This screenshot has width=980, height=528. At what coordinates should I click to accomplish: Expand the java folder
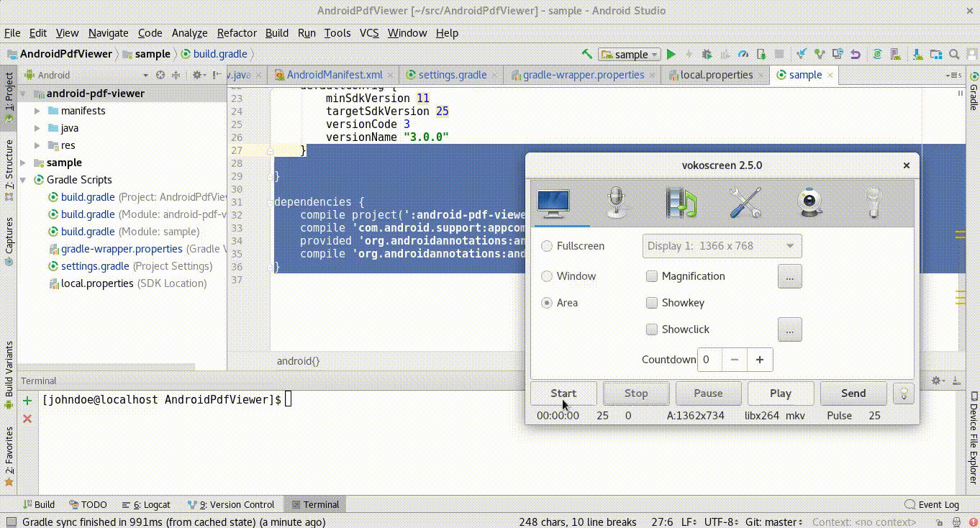click(37, 128)
